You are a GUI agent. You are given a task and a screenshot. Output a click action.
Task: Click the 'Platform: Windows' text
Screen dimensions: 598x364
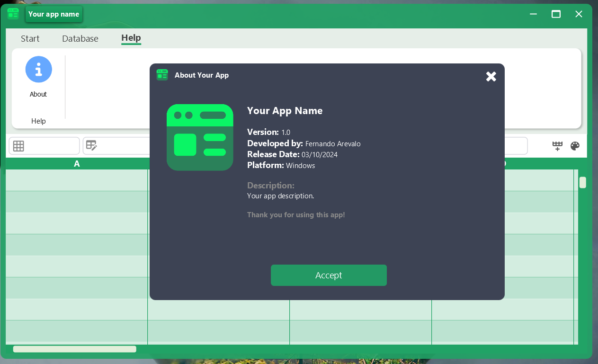pyautogui.click(x=281, y=165)
